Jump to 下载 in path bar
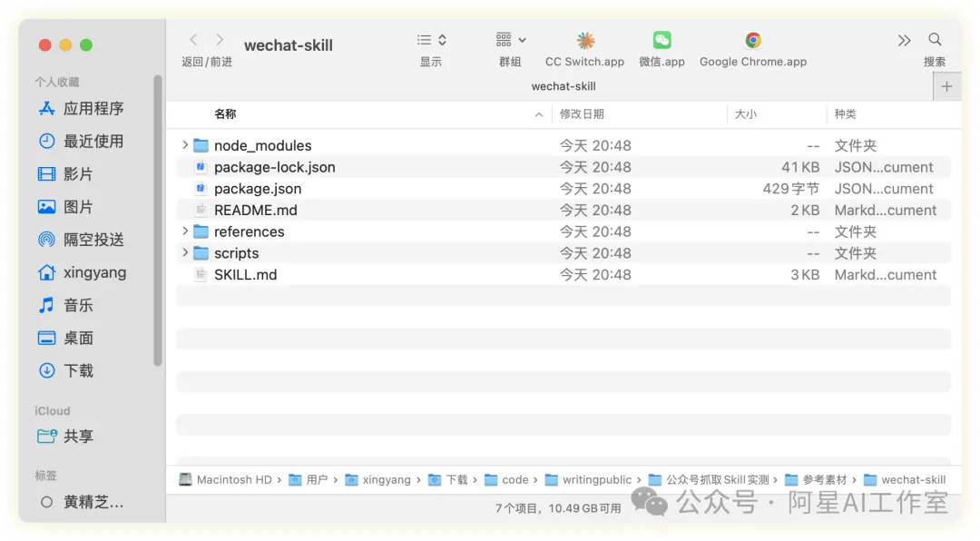 coord(447,479)
